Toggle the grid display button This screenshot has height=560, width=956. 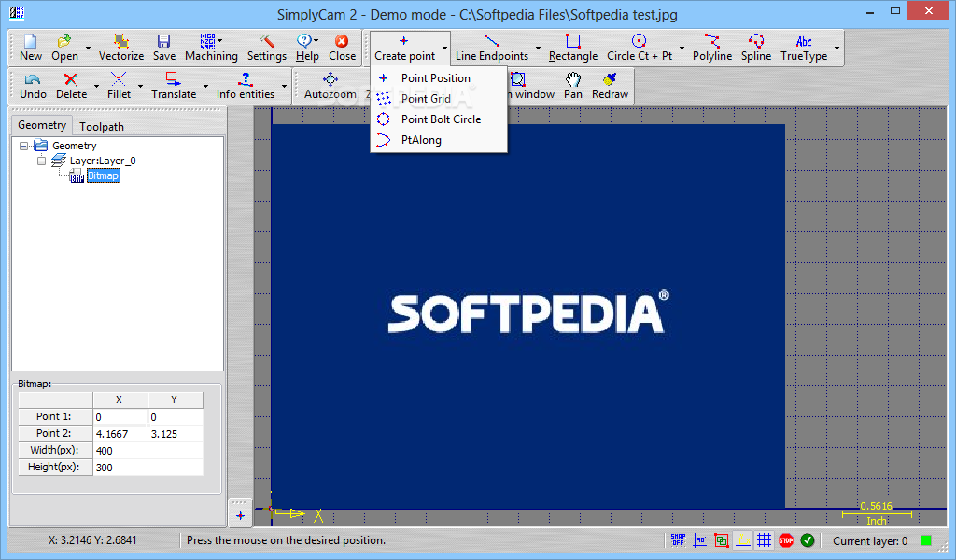point(765,539)
